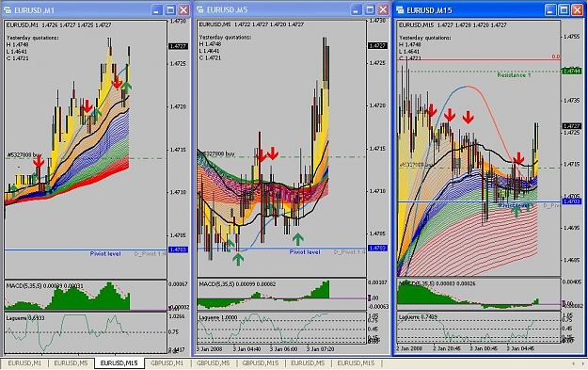Click 'Yesterday quotations:' text in M15 chart

(x=425, y=38)
